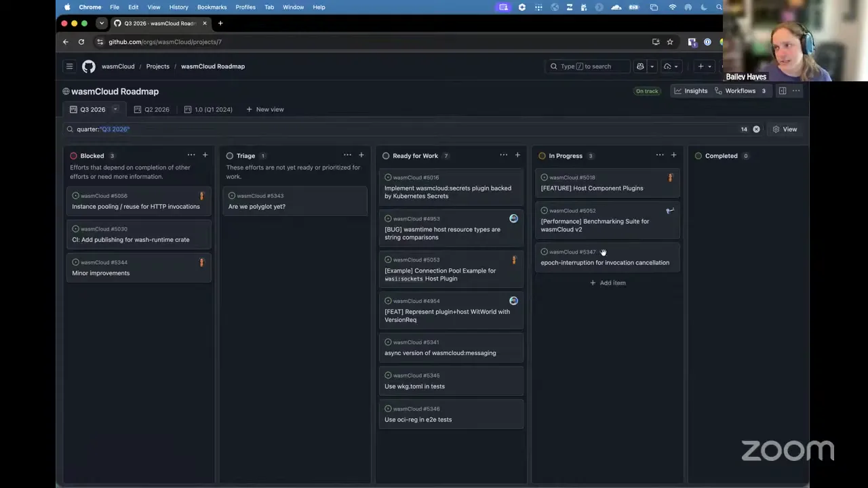Click assignee avatar on wasmCloud #5056 card
Screen dimensions: 868x488
(201, 196)
